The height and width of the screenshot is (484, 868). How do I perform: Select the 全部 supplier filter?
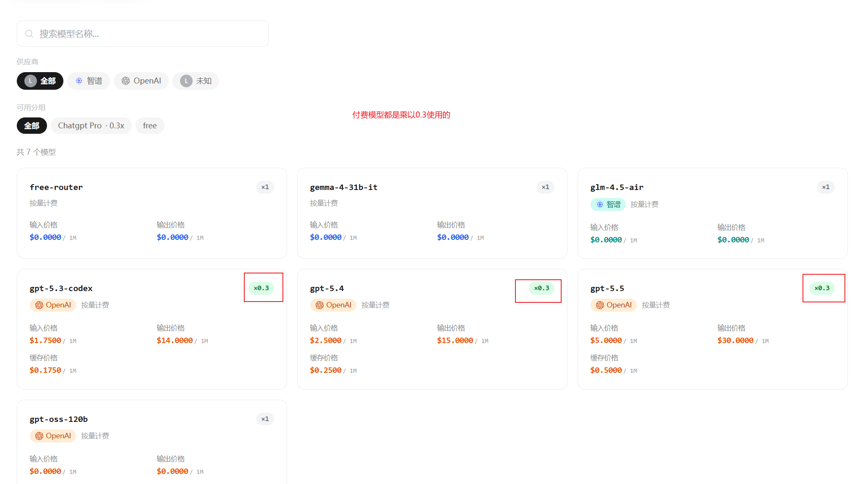tap(40, 81)
